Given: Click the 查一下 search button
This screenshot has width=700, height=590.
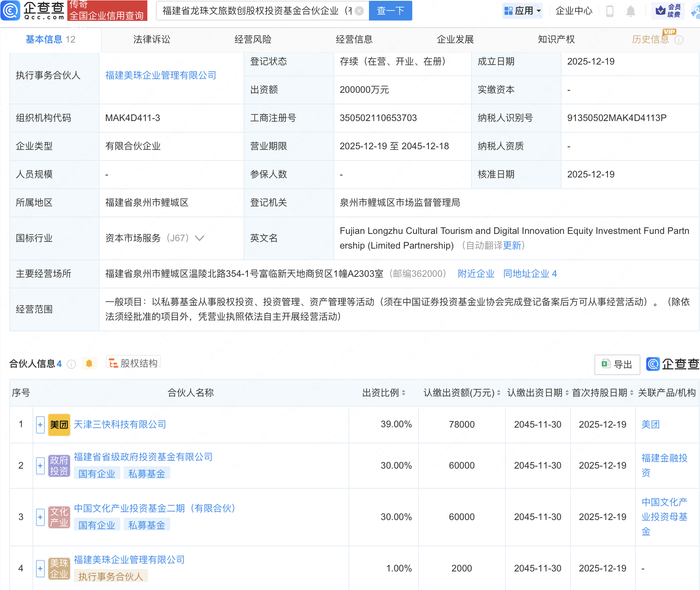Looking at the screenshot, I should [x=390, y=11].
